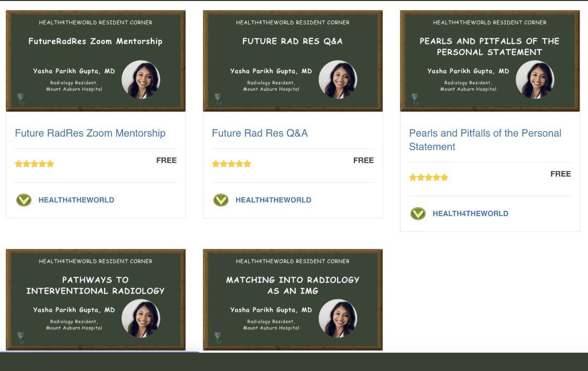This screenshot has height=371, width=588.
Task: Click the stethoscope heart icon in Zoom Mentorship thumbnail
Action: click(x=20, y=99)
